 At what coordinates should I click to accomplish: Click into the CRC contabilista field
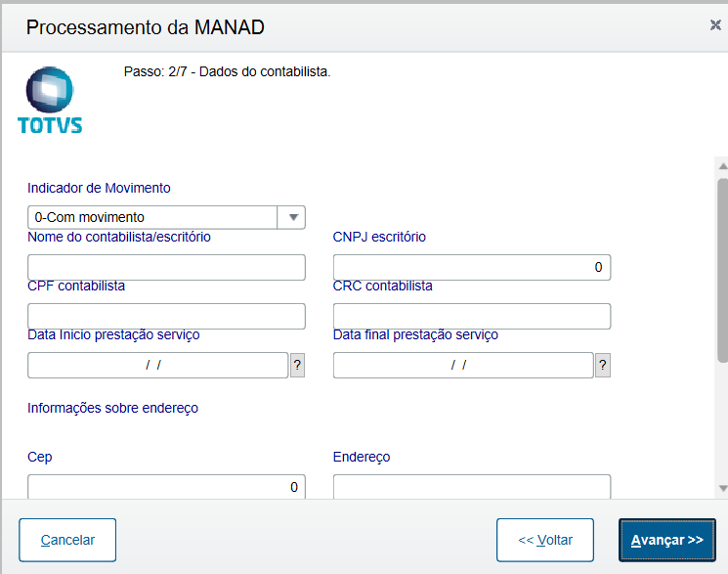[471, 316]
